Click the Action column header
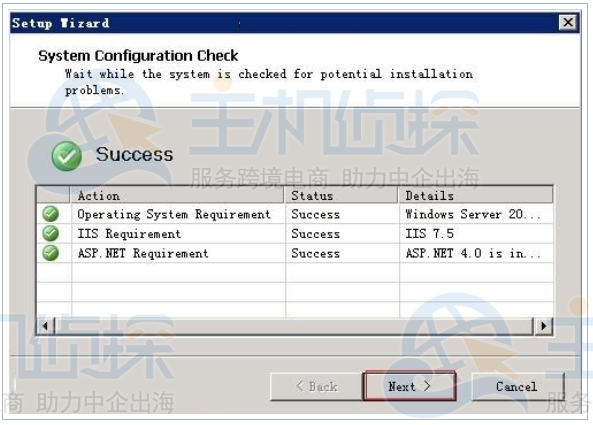 pyautogui.click(x=177, y=195)
